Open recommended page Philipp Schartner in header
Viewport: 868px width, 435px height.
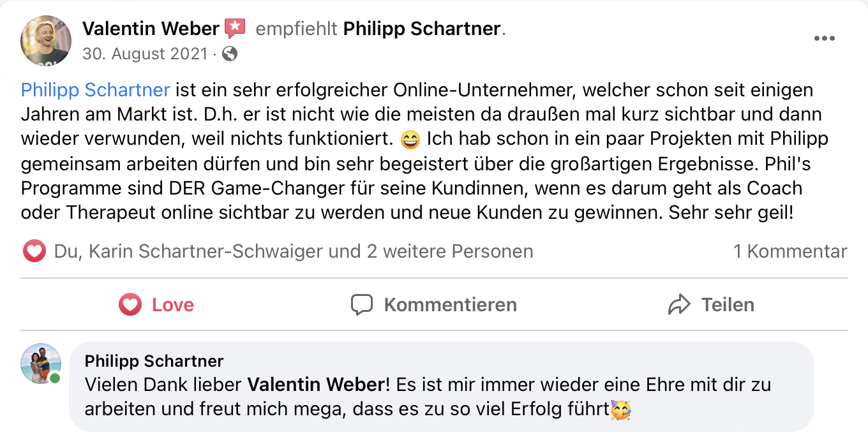423,28
